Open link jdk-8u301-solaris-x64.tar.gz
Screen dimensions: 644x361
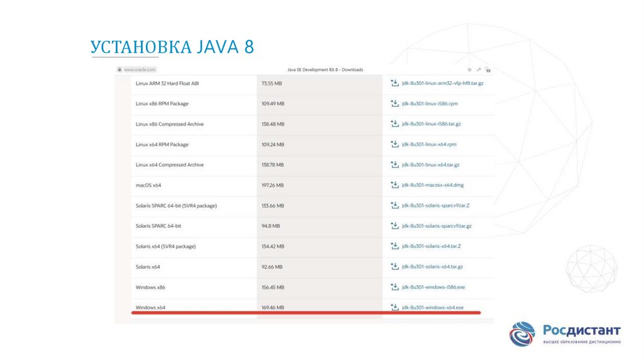point(433,267)
